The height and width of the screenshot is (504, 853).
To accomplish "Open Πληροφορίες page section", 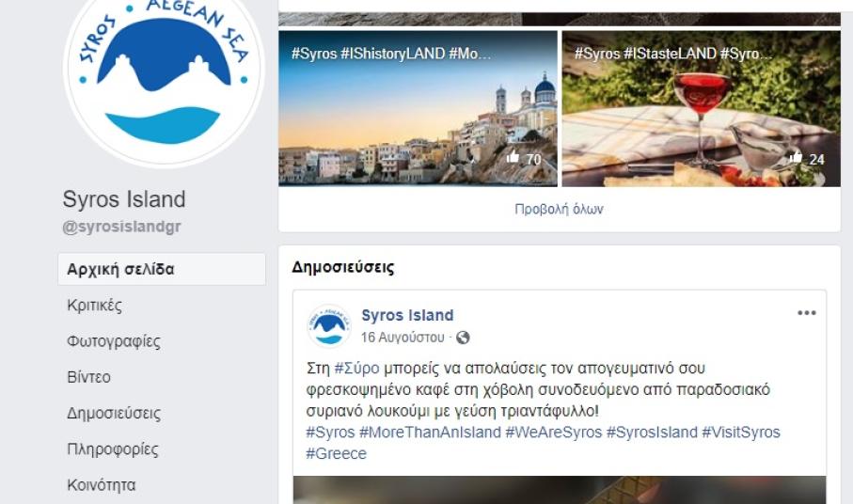I will [113, 449].
